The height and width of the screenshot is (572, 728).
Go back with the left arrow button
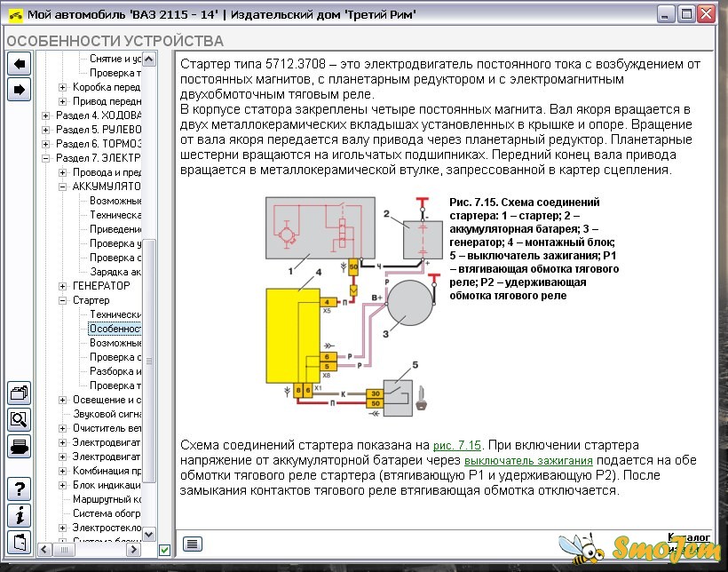[x=19, y=63]
